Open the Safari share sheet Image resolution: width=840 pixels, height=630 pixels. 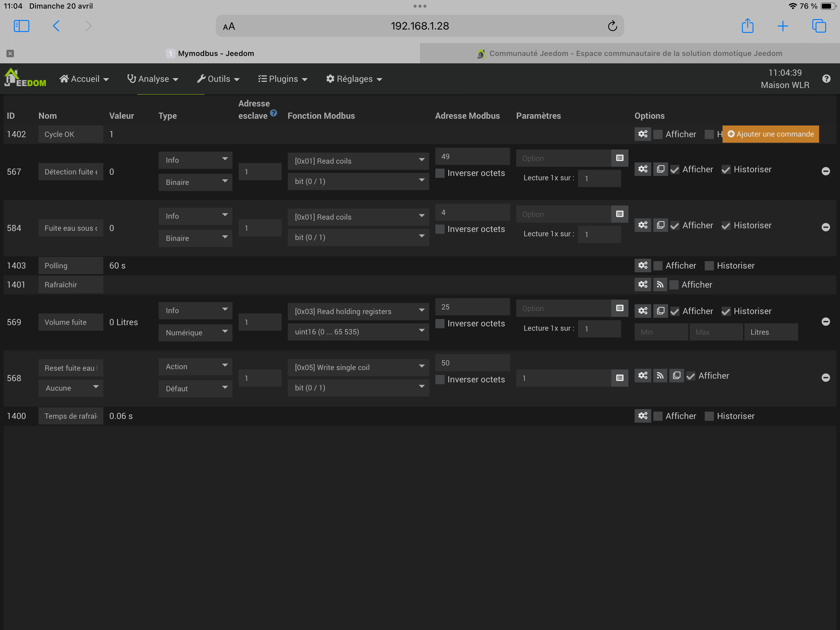click(747, 26)
